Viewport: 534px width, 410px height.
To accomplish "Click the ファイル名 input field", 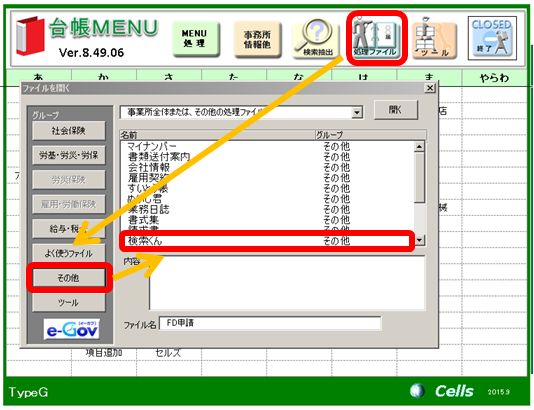I will 270,323.
